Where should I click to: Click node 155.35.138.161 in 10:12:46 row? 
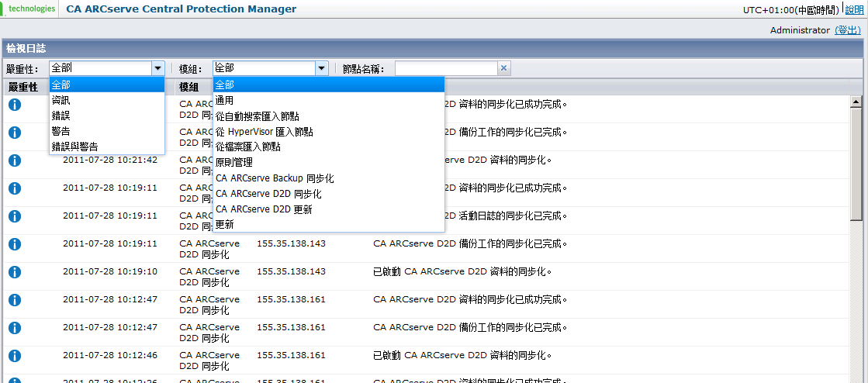click(x=291, y=355)
